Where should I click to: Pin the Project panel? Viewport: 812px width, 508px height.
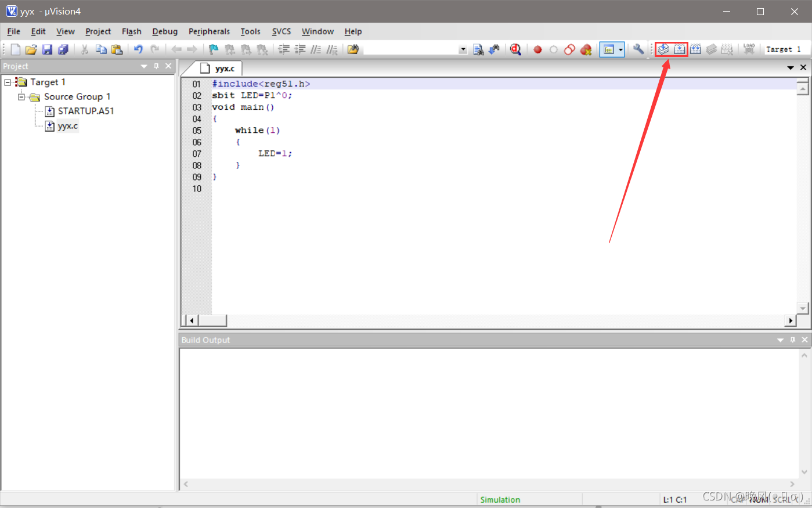pos(156,66)
